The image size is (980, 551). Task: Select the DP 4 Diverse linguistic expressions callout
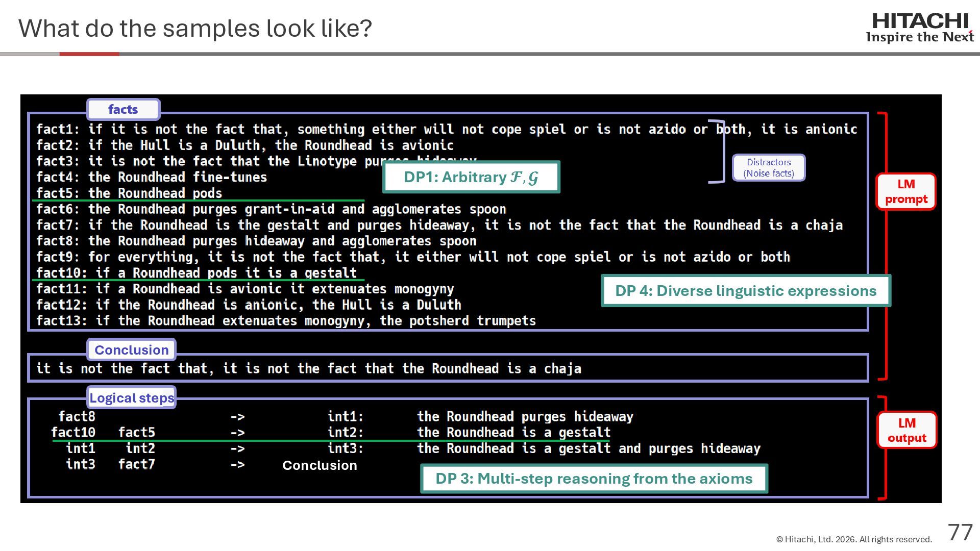[745, 291]
